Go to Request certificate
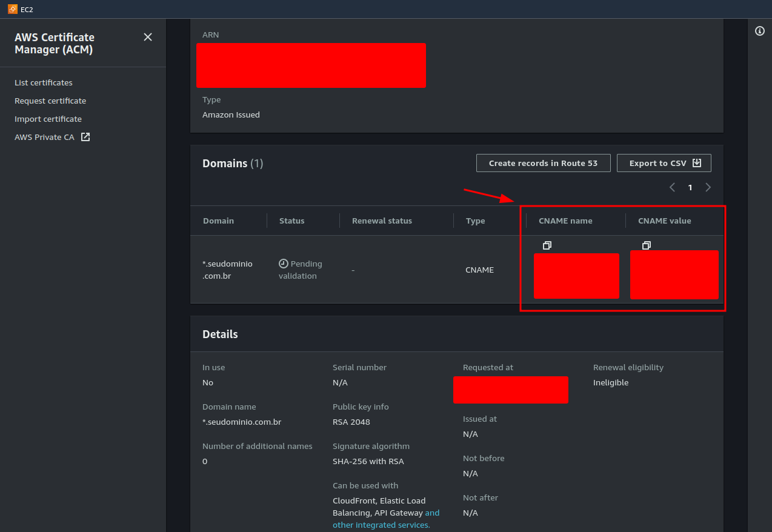772x532 pixels. pos(50,101)
